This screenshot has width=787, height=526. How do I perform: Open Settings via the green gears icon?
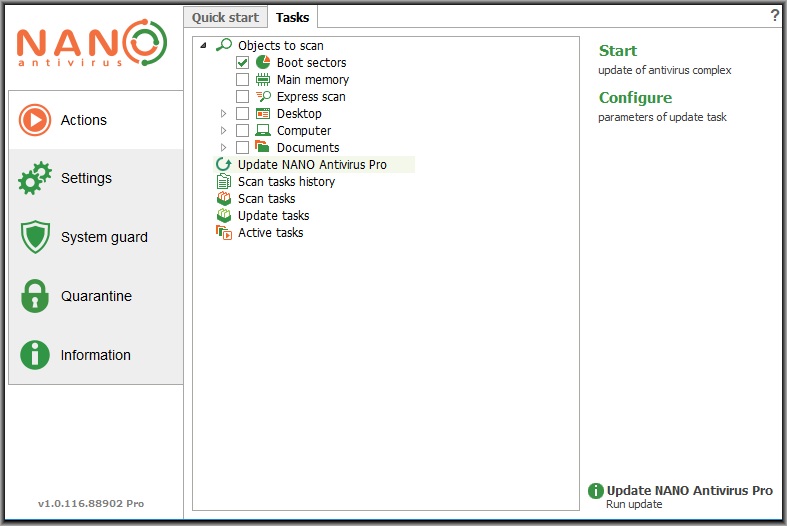click(x=35, y=179)
